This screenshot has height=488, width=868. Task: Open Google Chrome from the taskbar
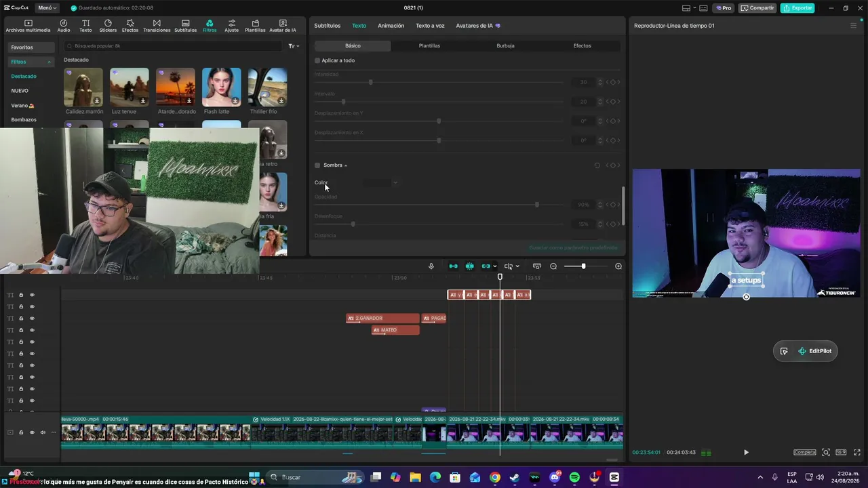[495, 477]
